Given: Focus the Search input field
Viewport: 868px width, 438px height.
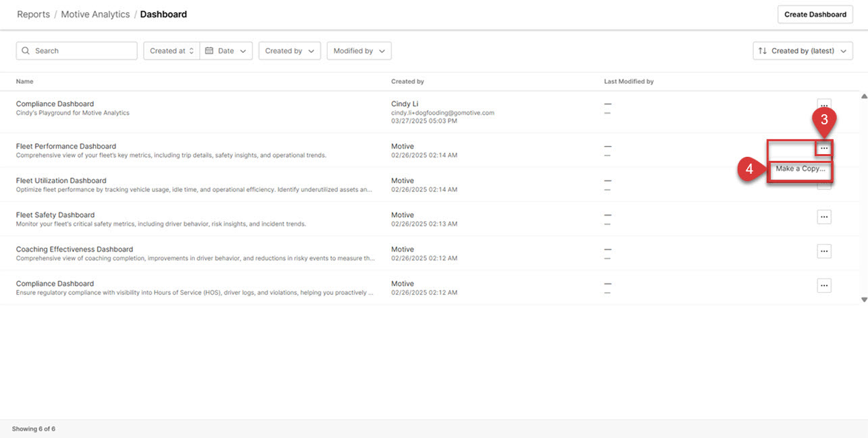Looking at the screenshot, I should (76, 51).
